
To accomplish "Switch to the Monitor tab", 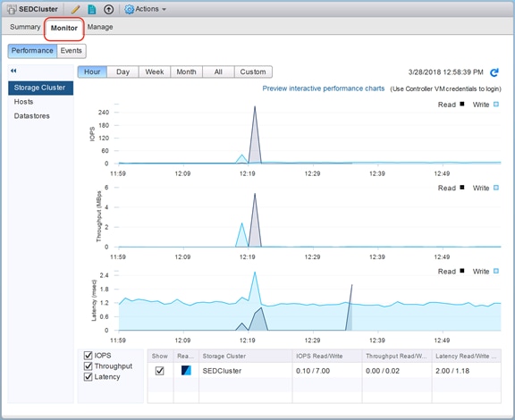I will (64, 28).
